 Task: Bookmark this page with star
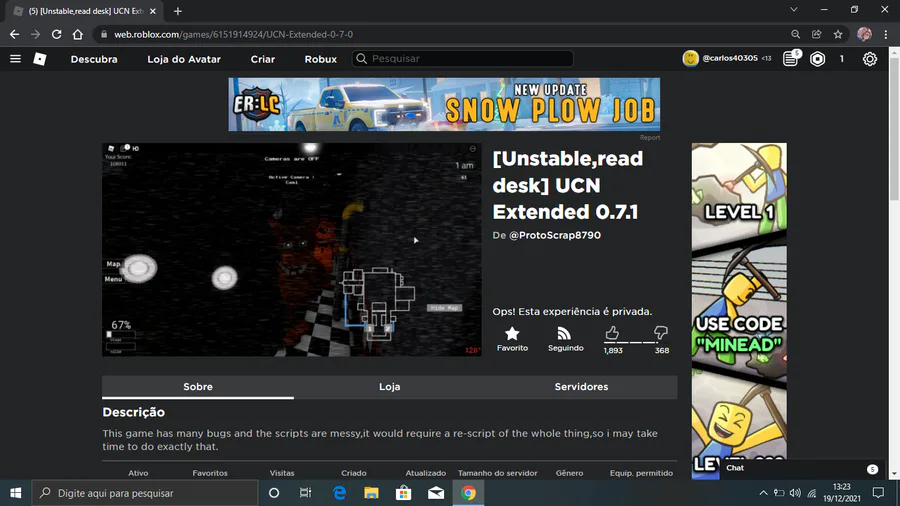coord(838,34)
